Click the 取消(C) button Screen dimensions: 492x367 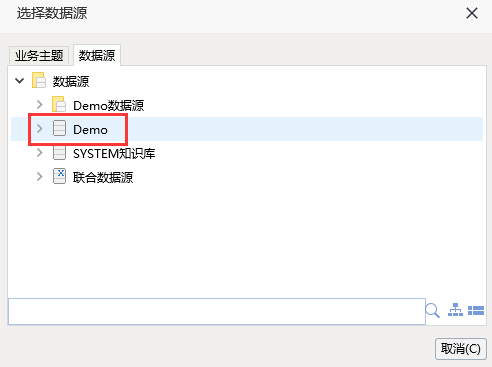461,349
